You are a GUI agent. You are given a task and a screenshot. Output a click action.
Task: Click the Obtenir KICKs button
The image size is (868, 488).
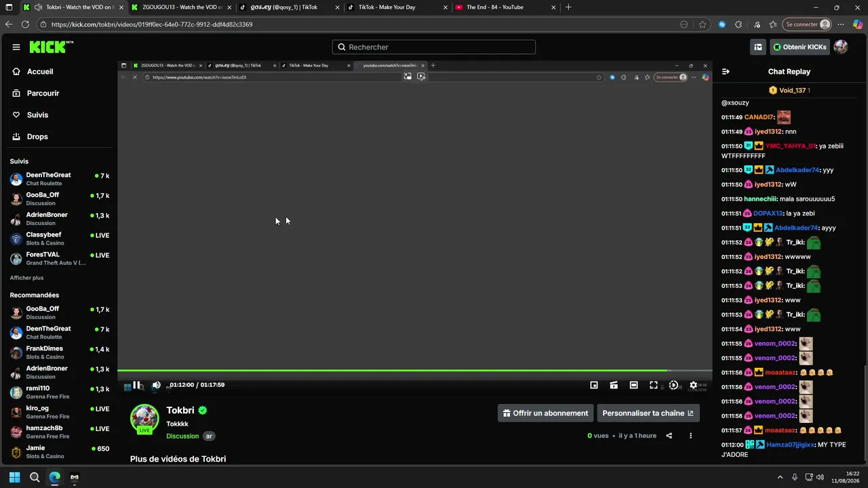pyautogui.click(x=800, y=47)
